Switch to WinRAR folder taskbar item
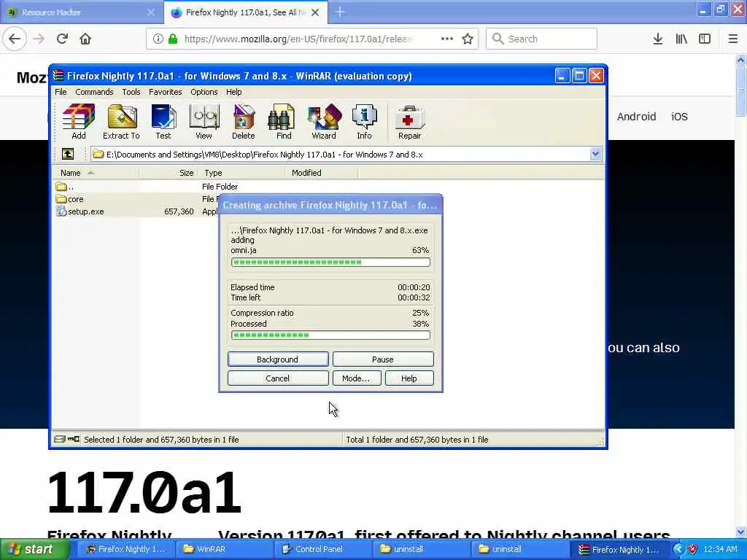Image resolution: width=747 pixels, height=560 pixels. [224, 549]
